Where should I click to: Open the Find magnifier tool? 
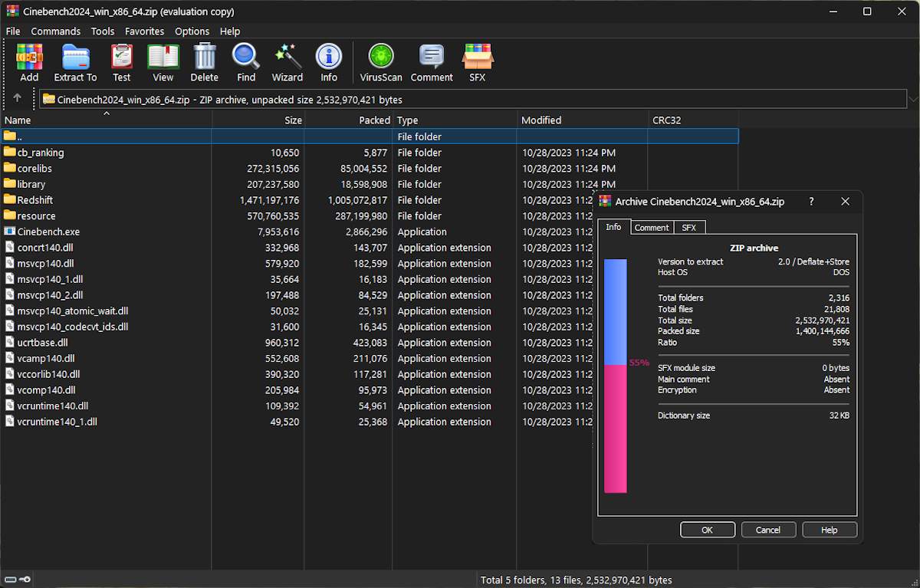246,63
